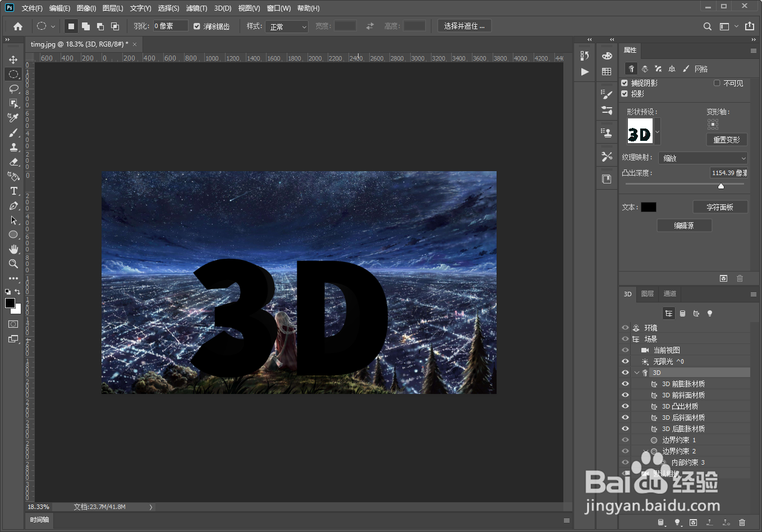The height and width of the screenshot is (532, 762).
Task: Select the Eyedropper tool
Action: (13, 118)
